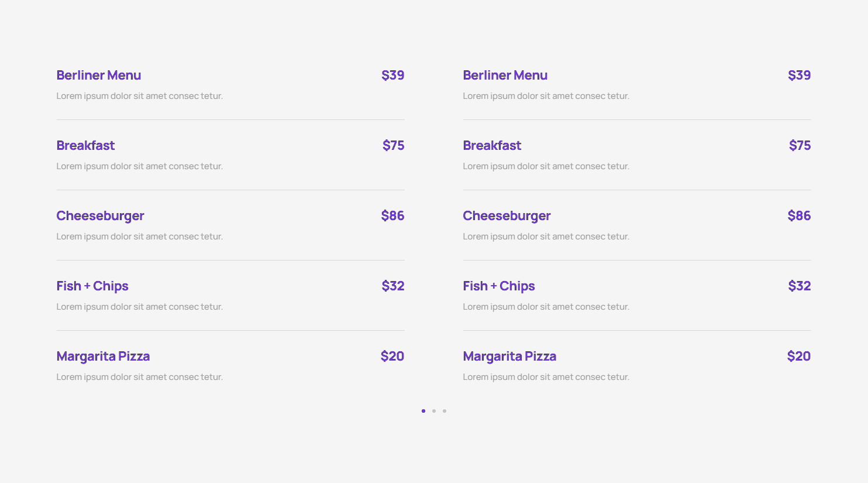Viewport: 868px width, 483px height.
Task: Select Breakfast title in the right column
Action: coord(492,146)
